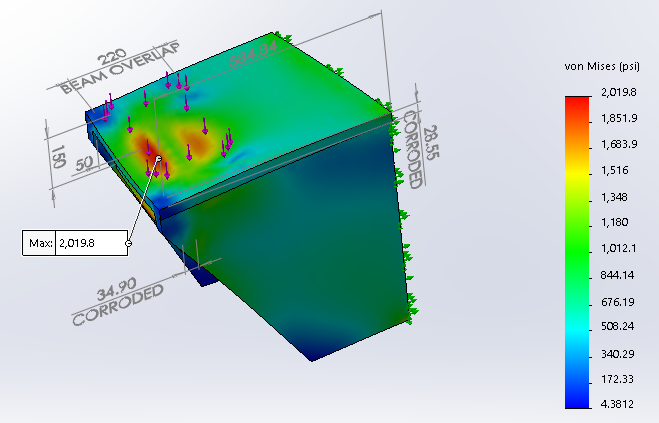Click the 1,851.9 legend value

618,119
